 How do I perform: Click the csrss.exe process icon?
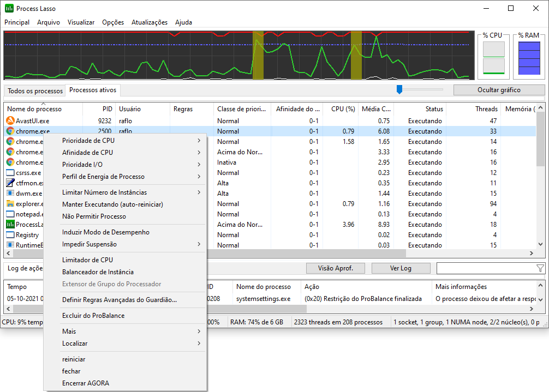pos(10,172)
